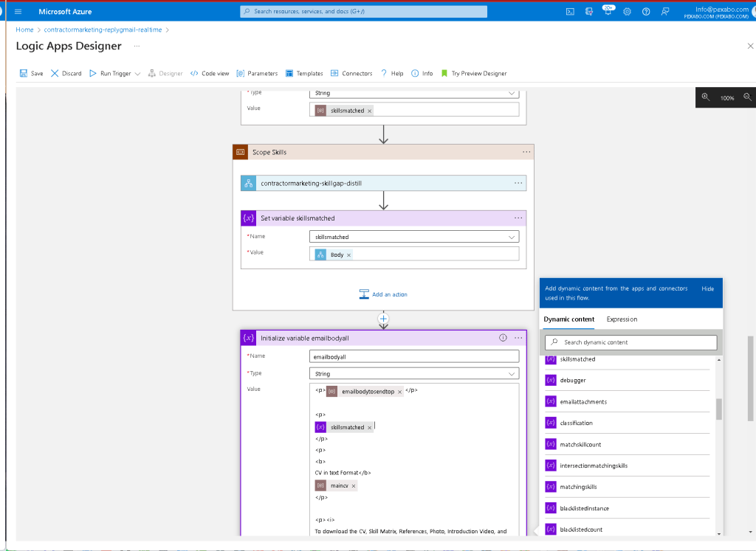The height and width of the screenshot is (551, 756).
Task: Insert matchingskills variable
Action: [627, 487]
